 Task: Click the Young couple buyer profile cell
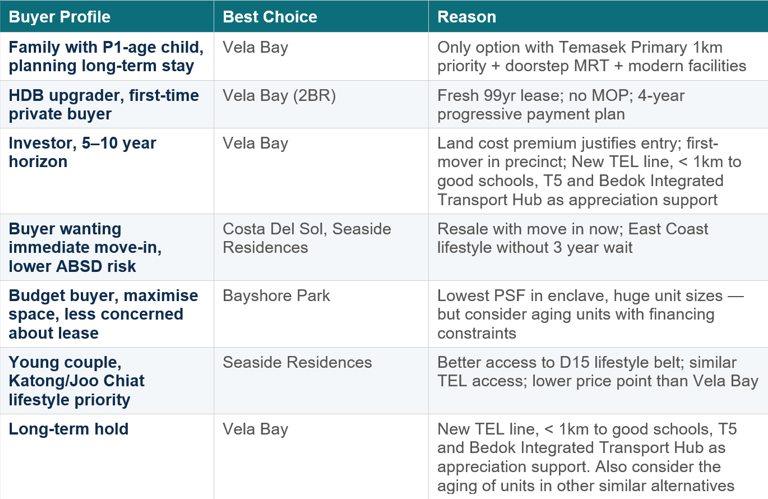(84, 381)
